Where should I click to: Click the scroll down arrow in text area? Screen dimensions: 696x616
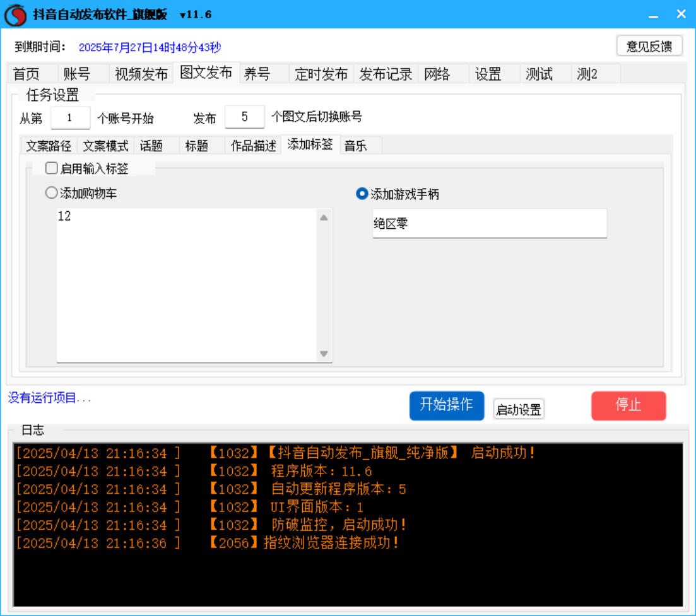324,354
